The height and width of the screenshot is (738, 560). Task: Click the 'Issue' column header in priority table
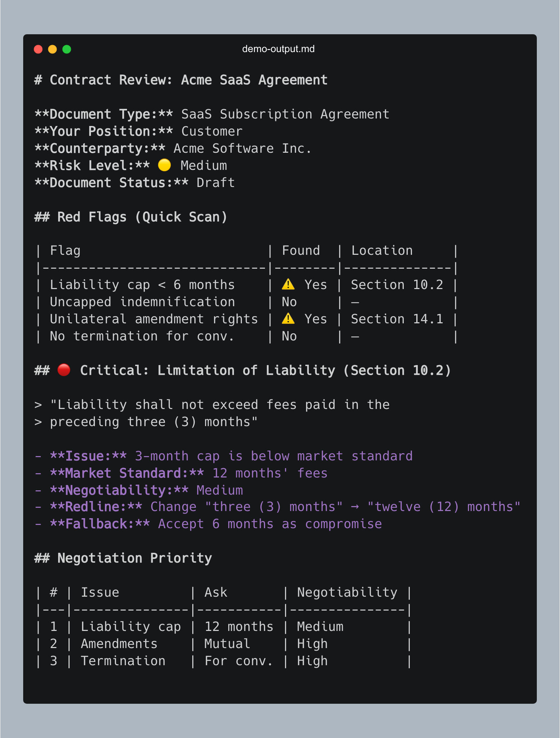tap(100, 592)
